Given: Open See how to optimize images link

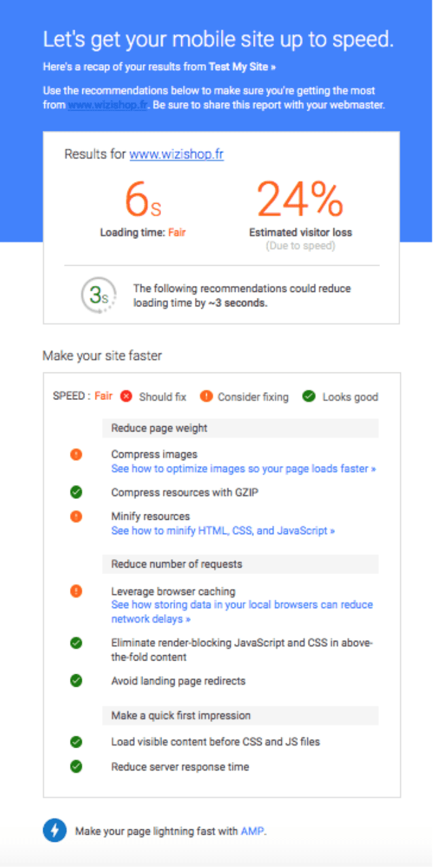Looking at the screenshot, I should (243, 469).
